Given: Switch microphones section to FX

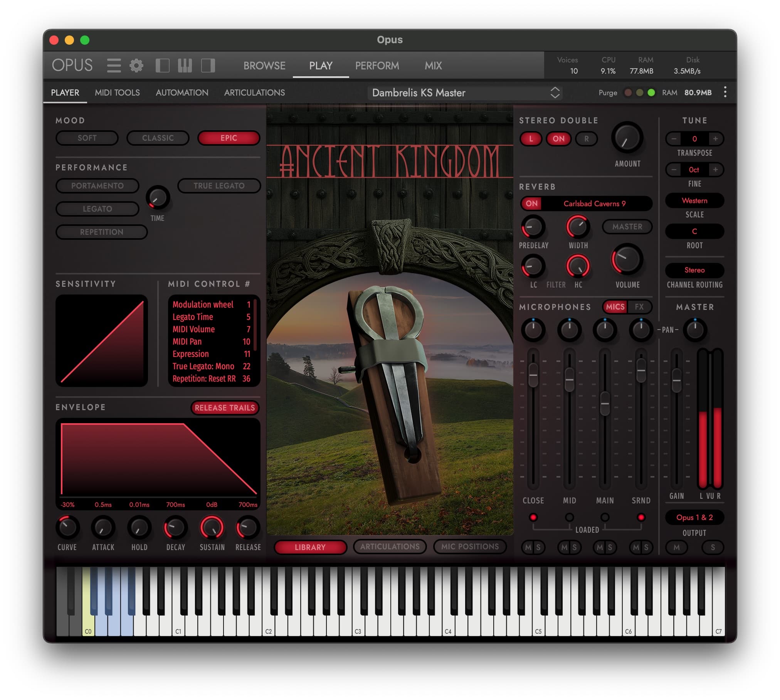Looking at the screenshot, I should pos(639,307).
